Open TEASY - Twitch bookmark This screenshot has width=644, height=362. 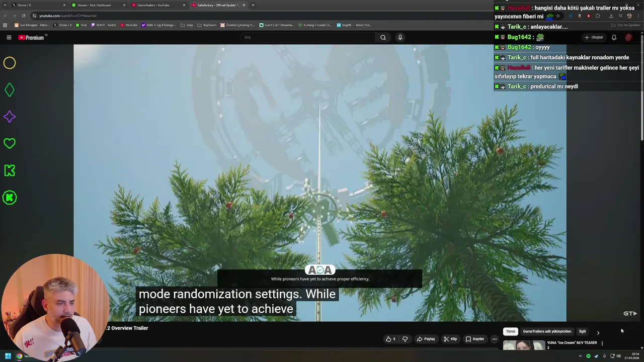[x=104, y=25]
